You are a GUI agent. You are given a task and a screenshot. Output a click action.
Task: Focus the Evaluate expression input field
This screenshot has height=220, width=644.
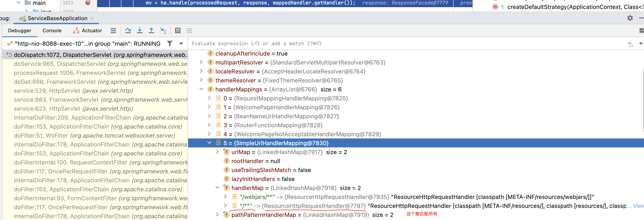[406, 43]
